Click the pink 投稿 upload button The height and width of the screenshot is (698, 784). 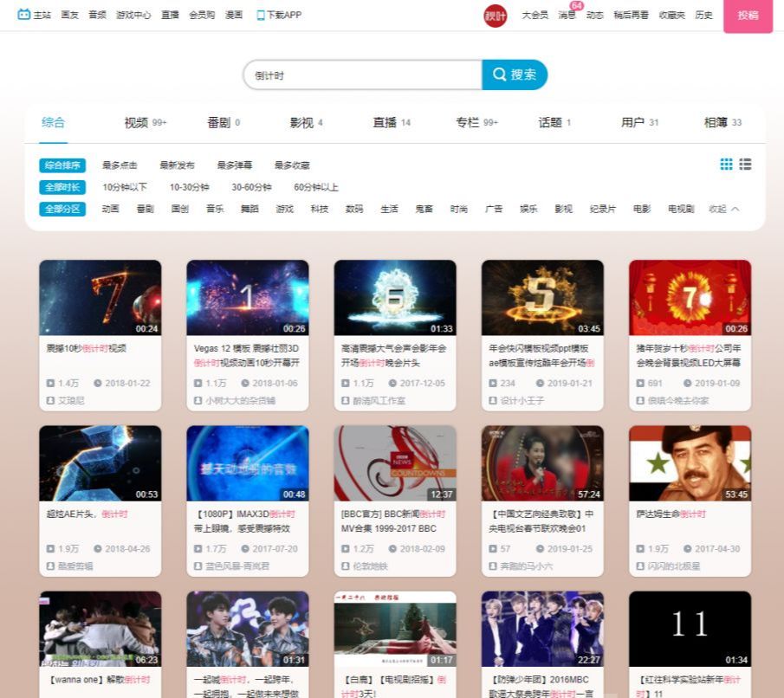(x=748, y=16)
